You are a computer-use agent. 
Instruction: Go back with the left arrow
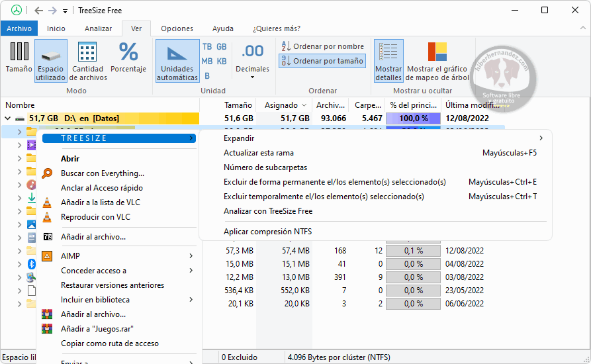pyautogui.click(x=38, y=11)
